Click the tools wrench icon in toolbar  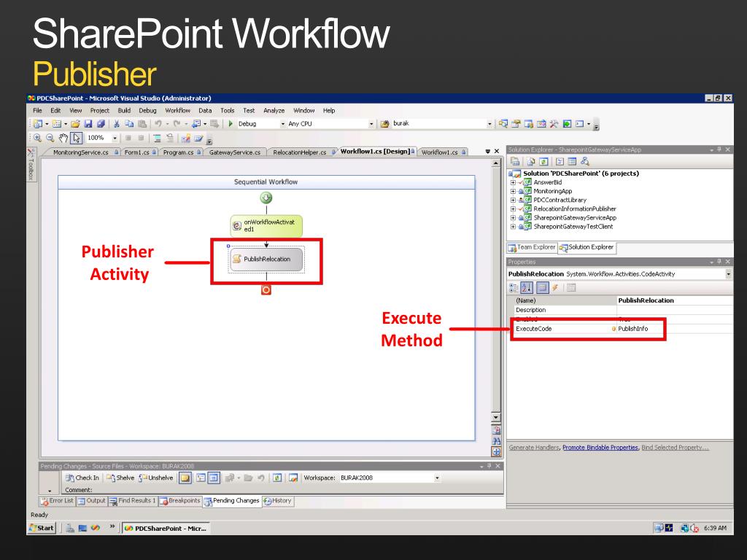pos(554,124)
